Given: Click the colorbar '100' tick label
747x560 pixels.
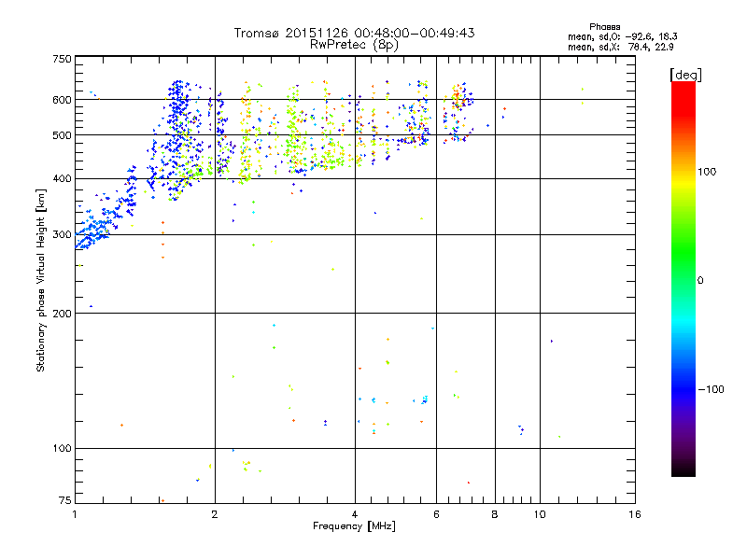Looking at the screenshot, I should tap(707, 172).
